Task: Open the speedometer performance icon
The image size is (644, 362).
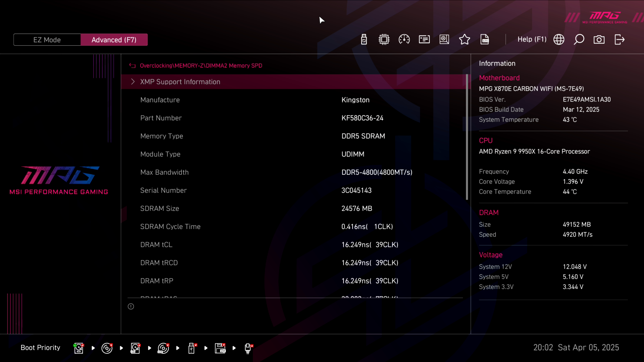Action: point(404,40)
